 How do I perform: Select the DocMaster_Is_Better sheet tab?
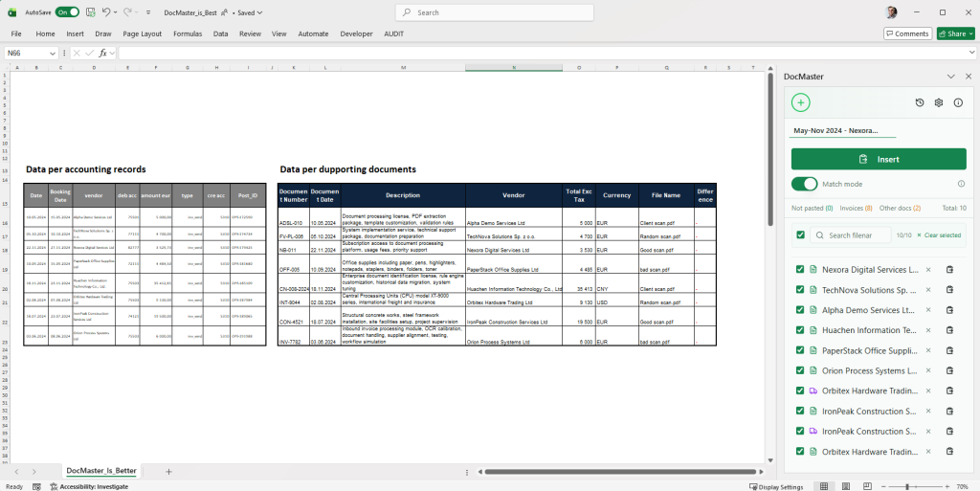click(101, 470)
